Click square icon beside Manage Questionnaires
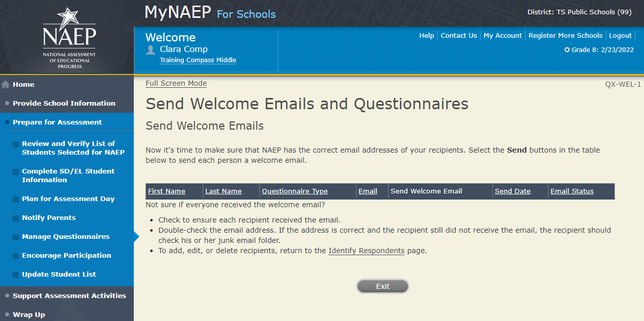Image resolution: width=644 pixels, height=321 pixels. click(16, 237)
